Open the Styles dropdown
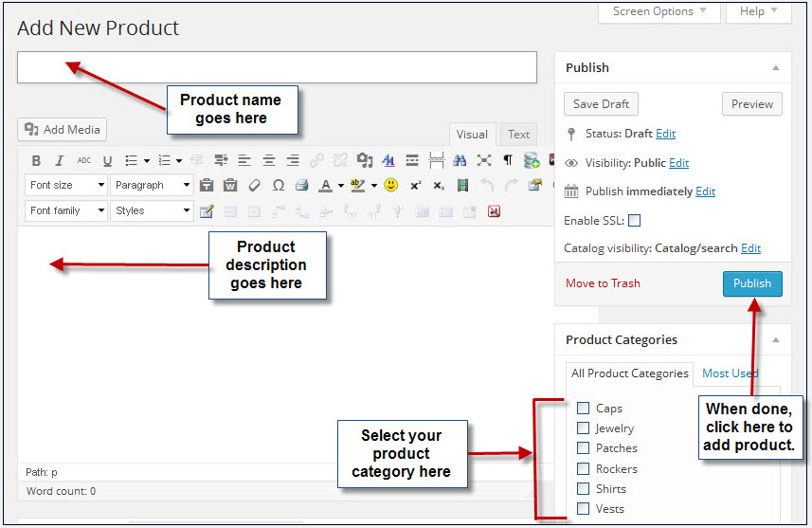This screenshot has height=528, width=812. click(152, 210)
